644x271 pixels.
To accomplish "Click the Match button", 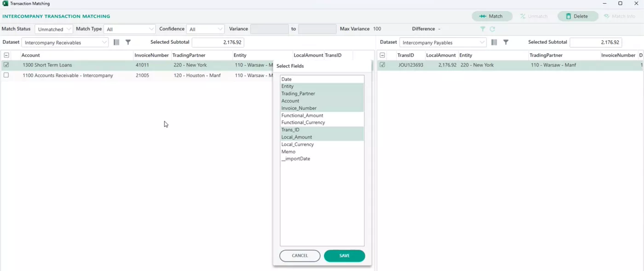I will point(492,16).
